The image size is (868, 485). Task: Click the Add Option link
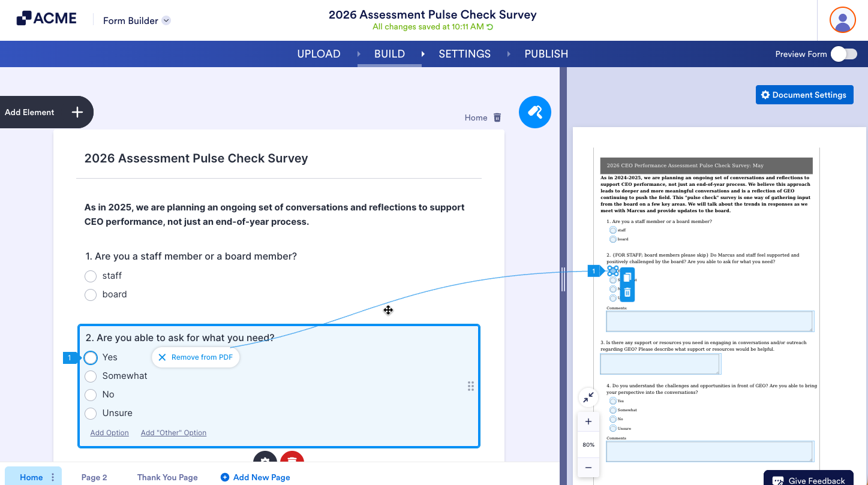(x=110, y=433)
